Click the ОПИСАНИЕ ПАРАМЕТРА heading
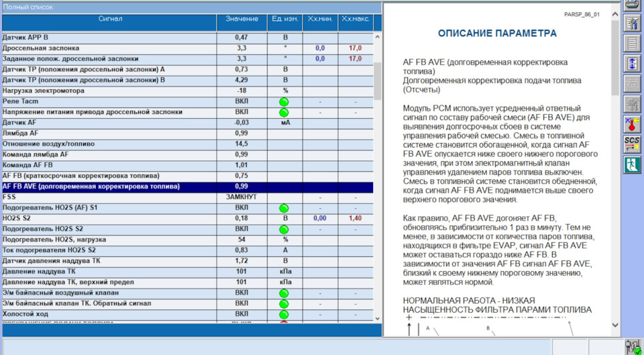This screenshot has width=644, height=355. [x=497, y=34]
